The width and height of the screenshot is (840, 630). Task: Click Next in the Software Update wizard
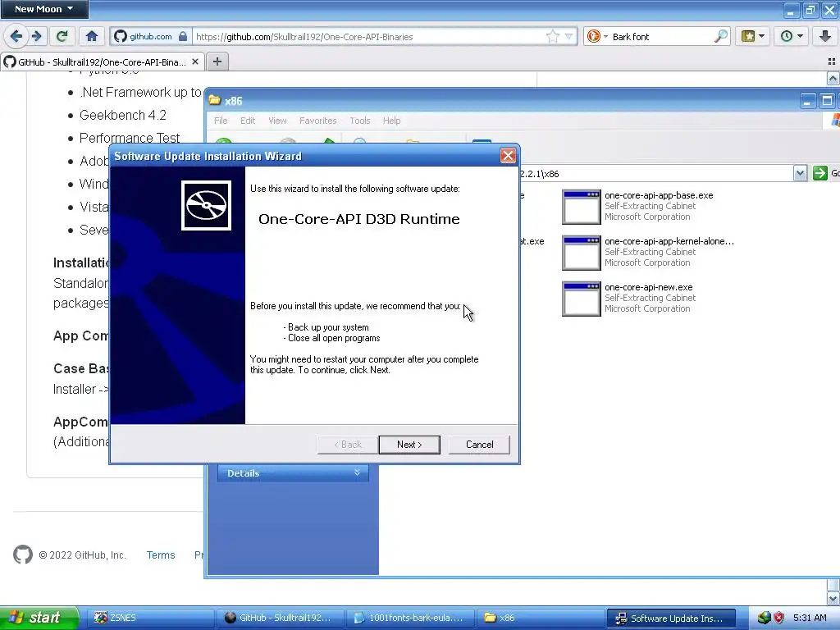(x=409, y=445)
